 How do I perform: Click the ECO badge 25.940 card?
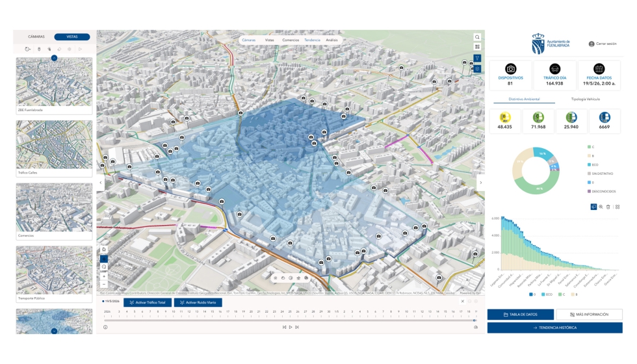pyautogui.click(x=571, y=121)
